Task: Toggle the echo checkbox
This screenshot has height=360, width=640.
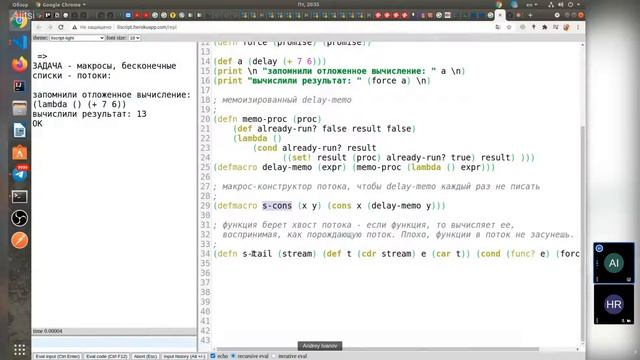Action: (x=213, y=356)
